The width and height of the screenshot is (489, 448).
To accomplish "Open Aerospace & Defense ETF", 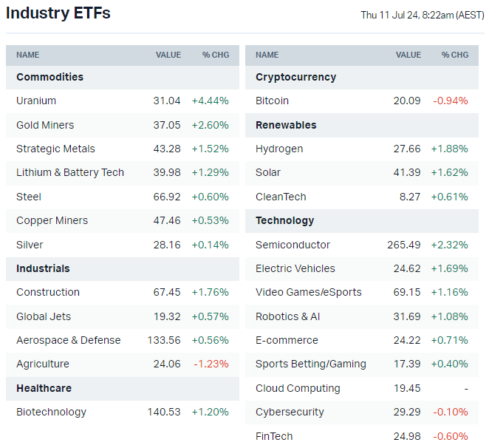I will pos(68,340).
